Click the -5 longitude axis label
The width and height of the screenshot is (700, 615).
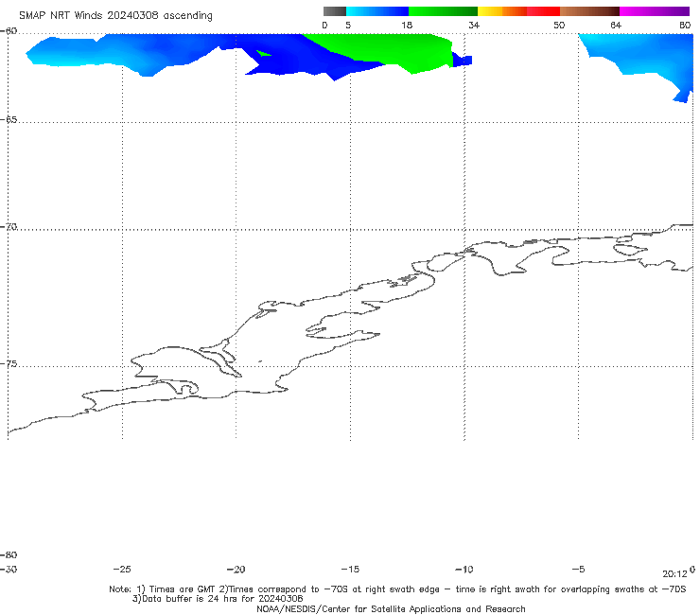click(579, 570)
